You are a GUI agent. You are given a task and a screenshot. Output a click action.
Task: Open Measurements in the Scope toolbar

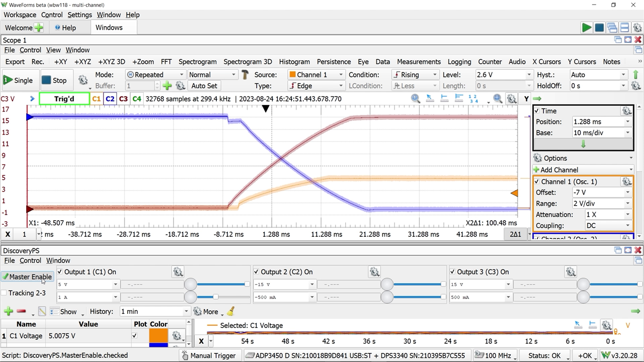(419, 61)
